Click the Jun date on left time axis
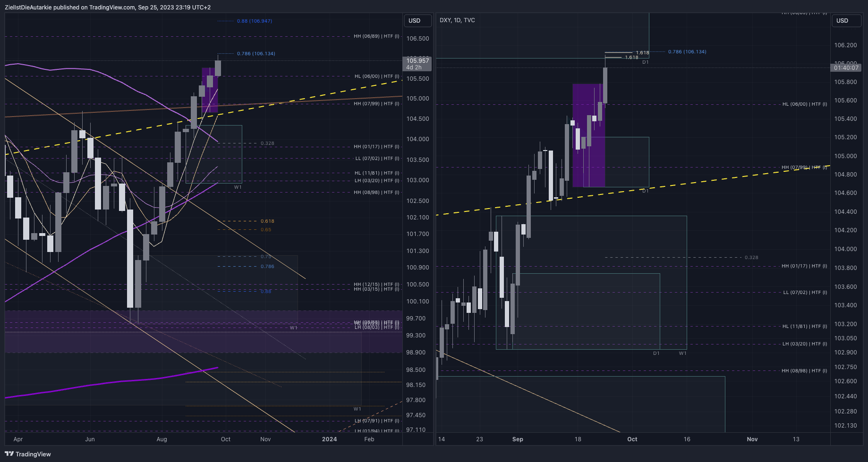Viewport: 868px width, 462px height. click(90, 439)
